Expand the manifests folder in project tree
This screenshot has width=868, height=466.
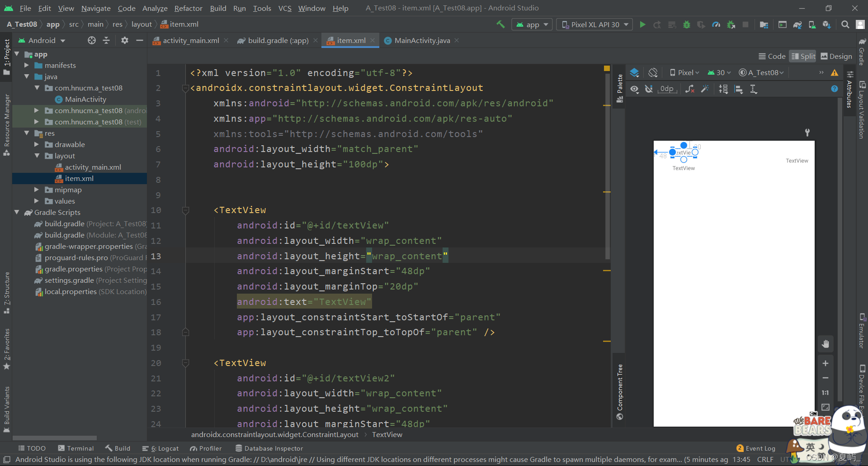27,65
